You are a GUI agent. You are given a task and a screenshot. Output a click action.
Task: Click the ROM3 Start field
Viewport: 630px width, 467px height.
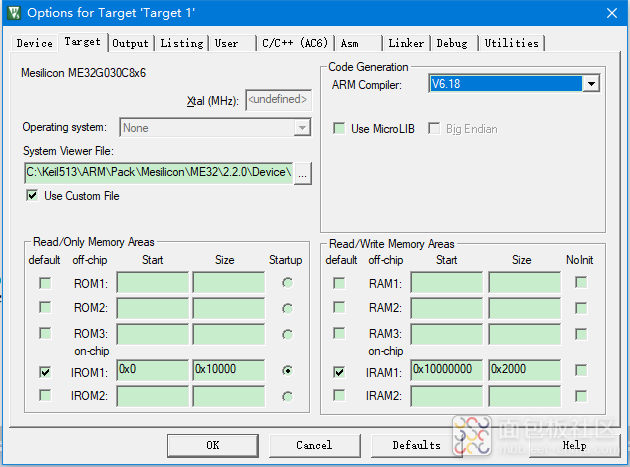click(x=152, y=334)
